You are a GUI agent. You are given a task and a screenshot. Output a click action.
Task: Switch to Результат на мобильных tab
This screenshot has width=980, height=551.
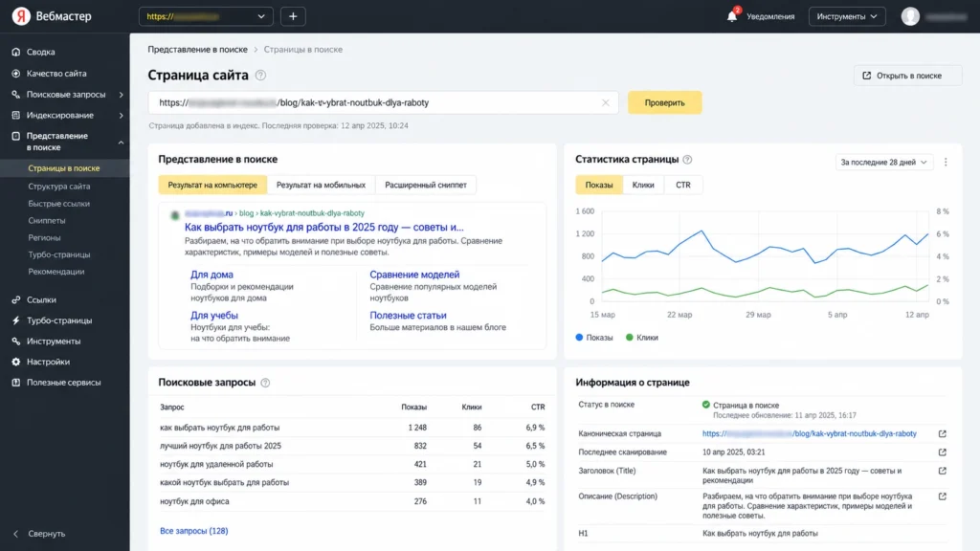321,185
